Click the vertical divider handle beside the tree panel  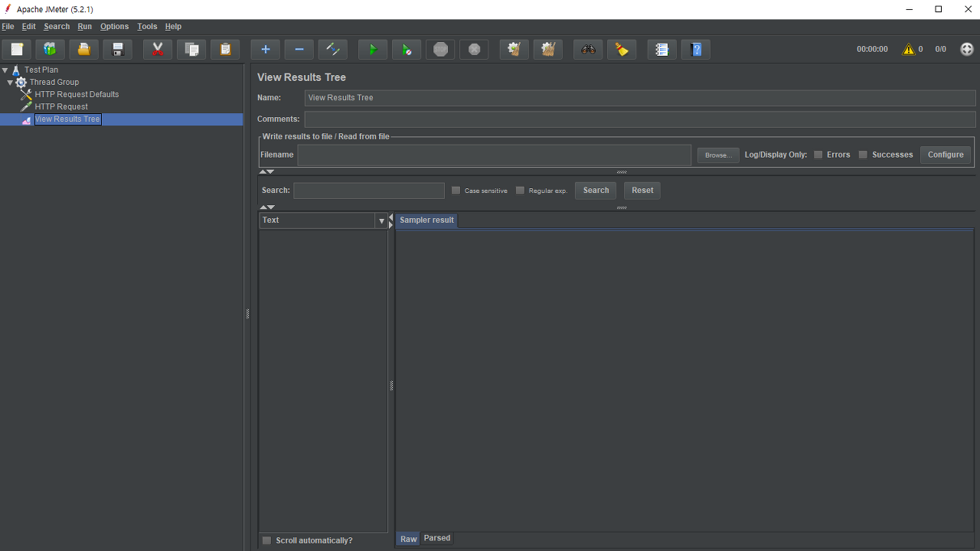(x=247, y=314)
